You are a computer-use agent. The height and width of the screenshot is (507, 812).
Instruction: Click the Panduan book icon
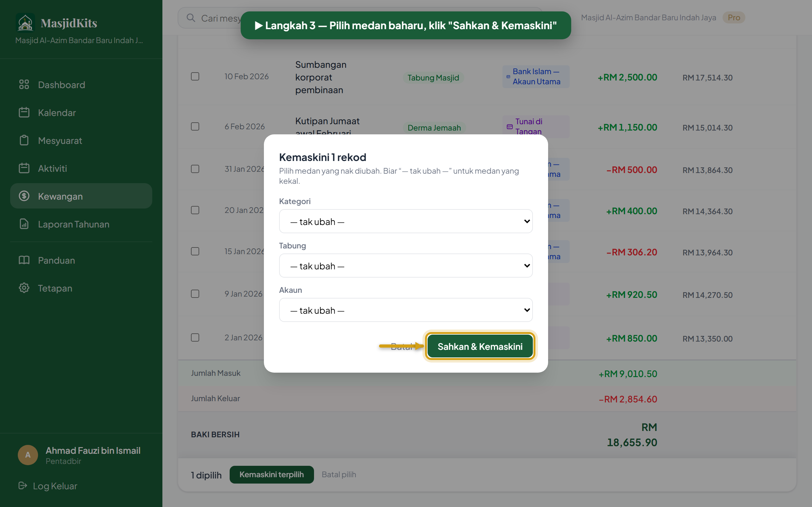24,260
